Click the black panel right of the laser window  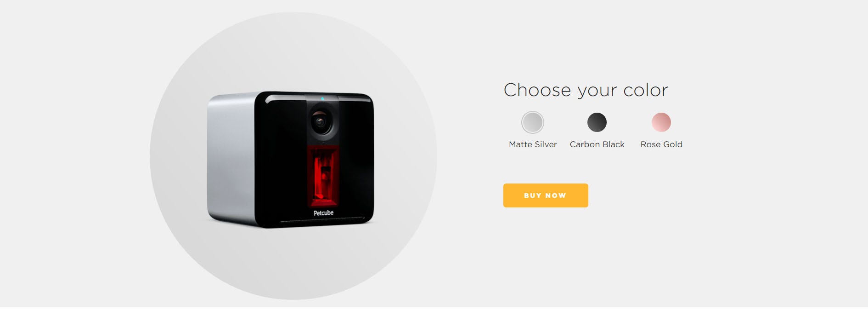pyautogui.click(x=357, y=177)
